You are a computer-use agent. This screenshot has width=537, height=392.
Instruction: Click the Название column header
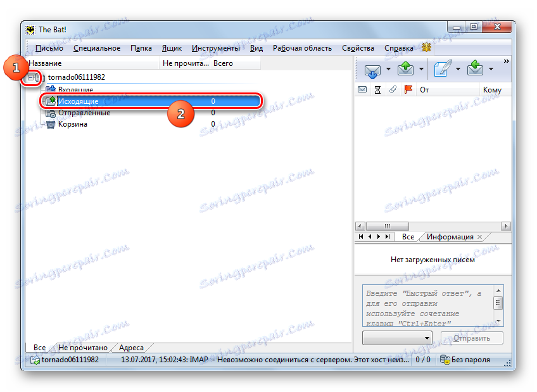pyautogui.click(x=92, y=63)
